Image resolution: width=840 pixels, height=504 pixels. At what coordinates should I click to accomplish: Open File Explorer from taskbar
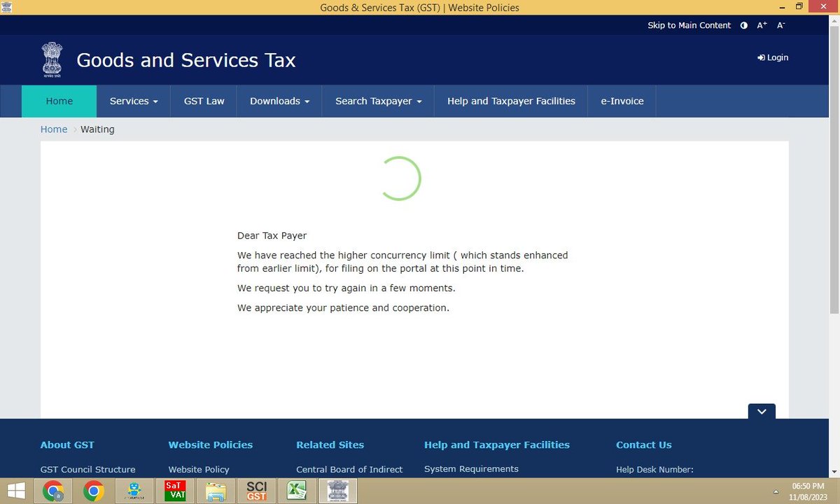pos(216,491)
